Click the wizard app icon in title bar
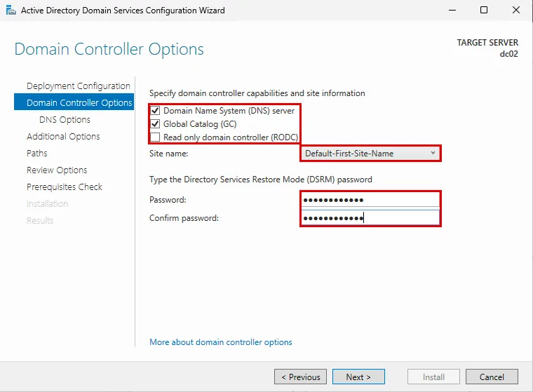The image size is (533, 392). (11, 11)
